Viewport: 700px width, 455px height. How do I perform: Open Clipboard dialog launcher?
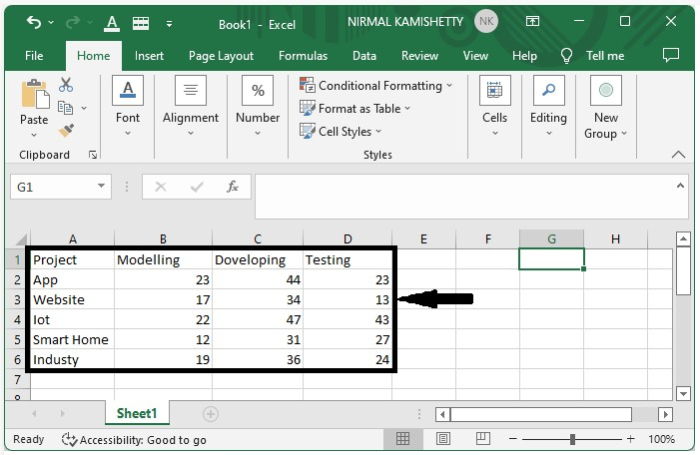pyautogui.click(x=93, y=155)
